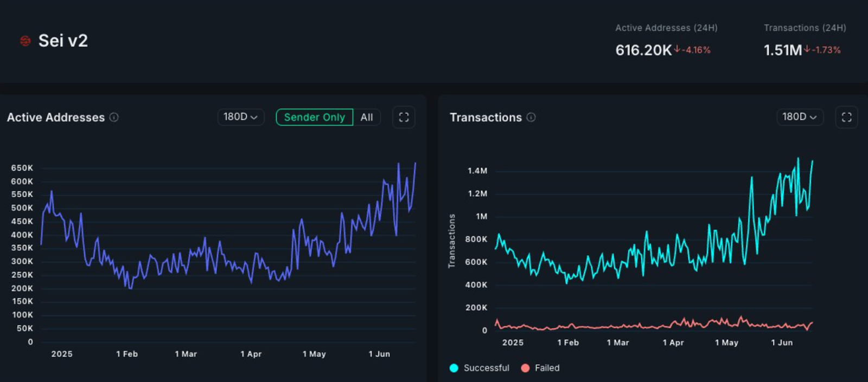
Task: Click the 1.51M transactions value
Action: point(783,50)
